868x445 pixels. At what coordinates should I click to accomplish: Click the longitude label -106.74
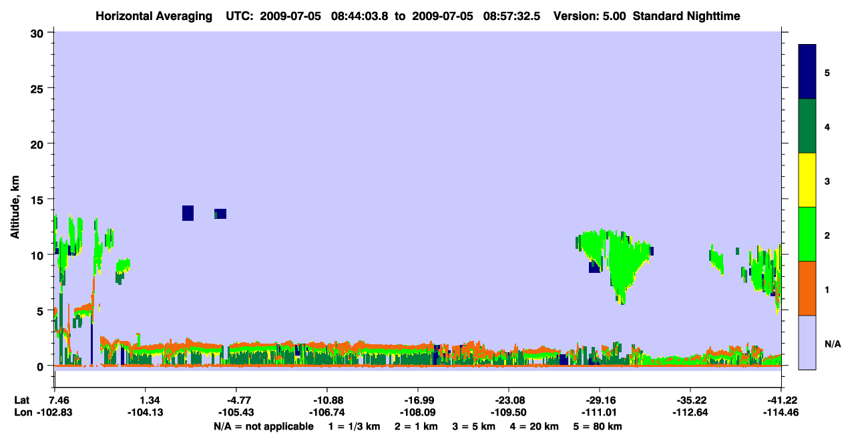coord(327,412)
